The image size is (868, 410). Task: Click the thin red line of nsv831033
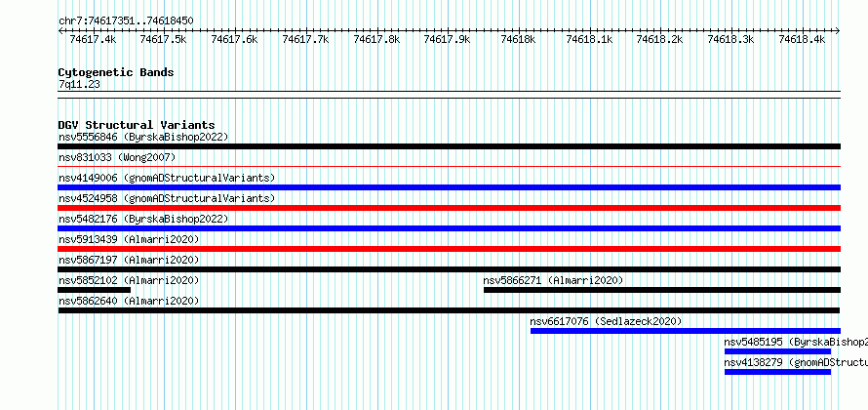point(450,166)
